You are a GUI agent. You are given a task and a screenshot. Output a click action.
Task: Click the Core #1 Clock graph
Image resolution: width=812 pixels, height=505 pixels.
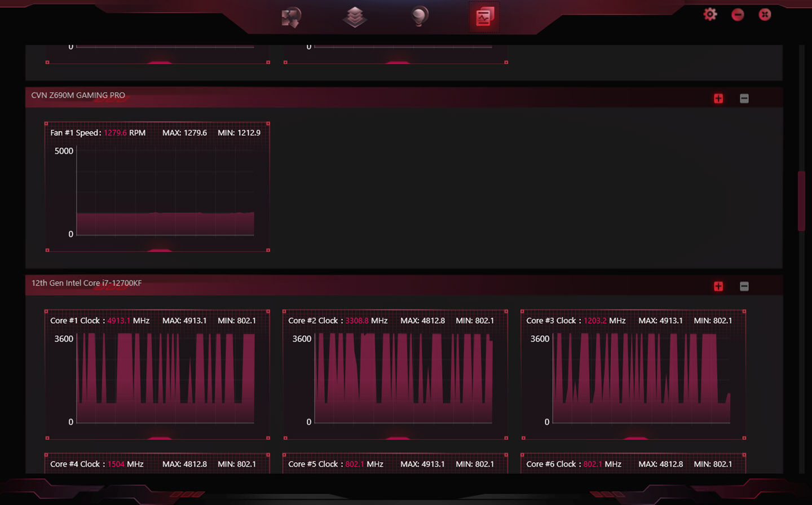165,378
